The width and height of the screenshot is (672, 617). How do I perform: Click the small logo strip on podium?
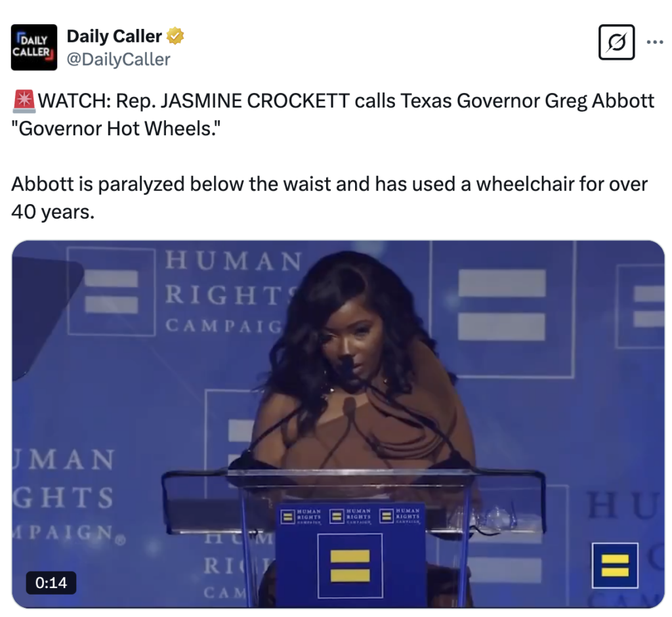(350, 516)
